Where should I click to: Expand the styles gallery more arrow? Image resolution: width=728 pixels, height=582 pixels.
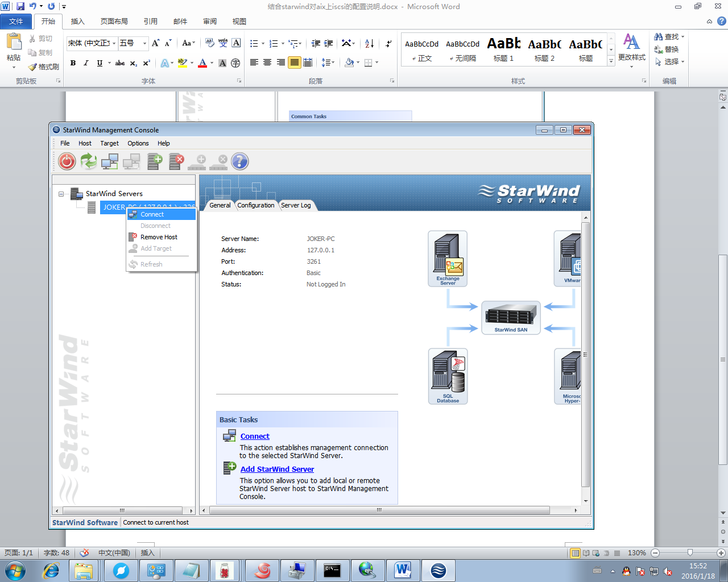(x=611, y=61)
